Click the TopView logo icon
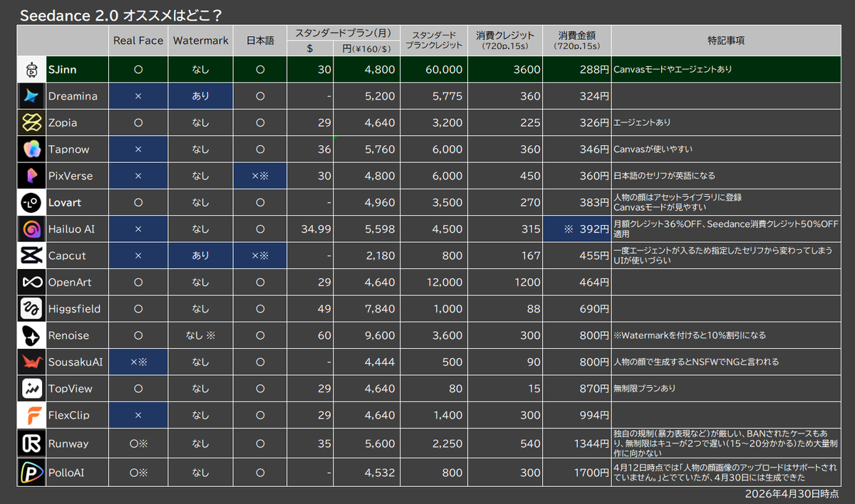The image size is (855, 504). (x=31, y=389)
